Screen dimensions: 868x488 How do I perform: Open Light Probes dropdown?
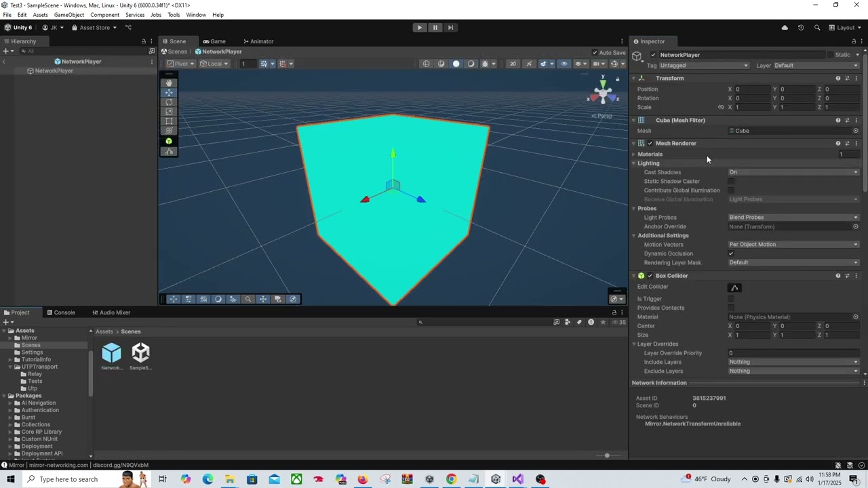coord(793,218)
